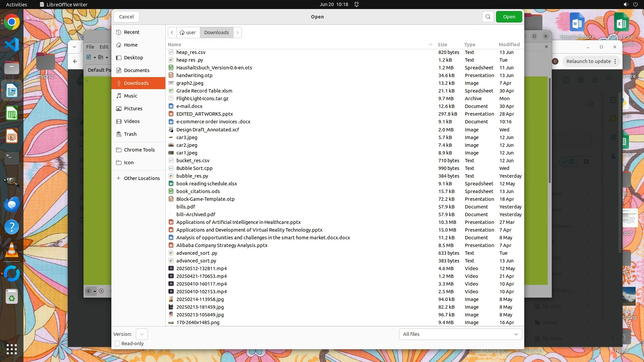Click the user home path segment
Image resolution: width=644 pixels, height=362 pixels.
[x=188, y=33]
